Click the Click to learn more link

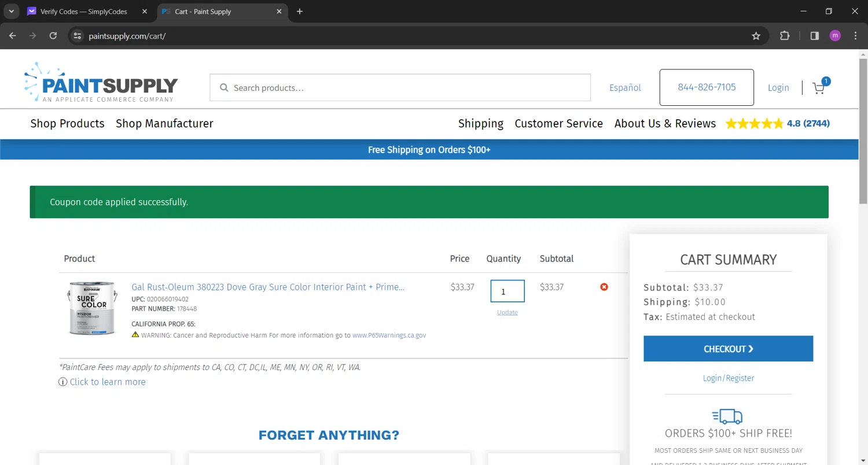pos(108,382)
